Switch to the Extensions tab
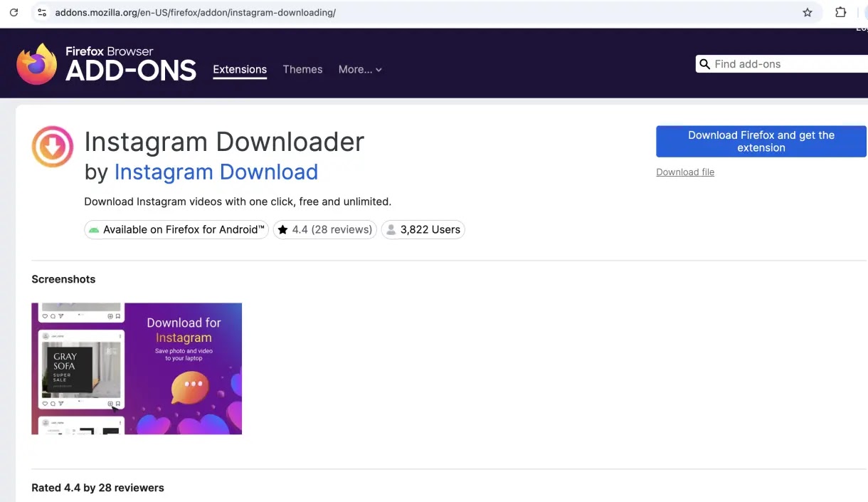The width and height of the screenshot is (868, 502). tap(240, 69)
